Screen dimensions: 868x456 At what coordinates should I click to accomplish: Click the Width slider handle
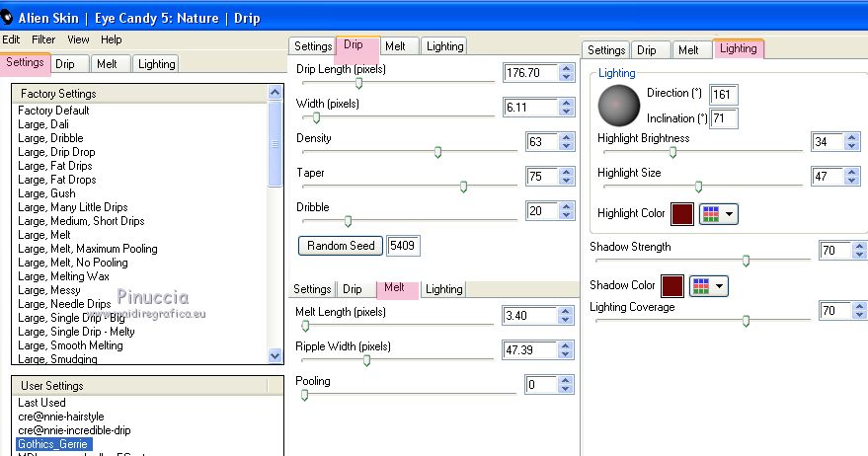point(316,117)
